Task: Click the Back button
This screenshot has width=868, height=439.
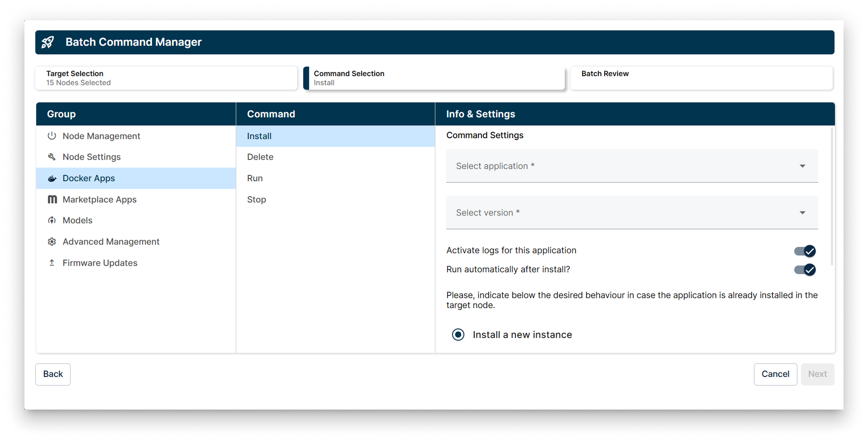Action: [52, 374]
